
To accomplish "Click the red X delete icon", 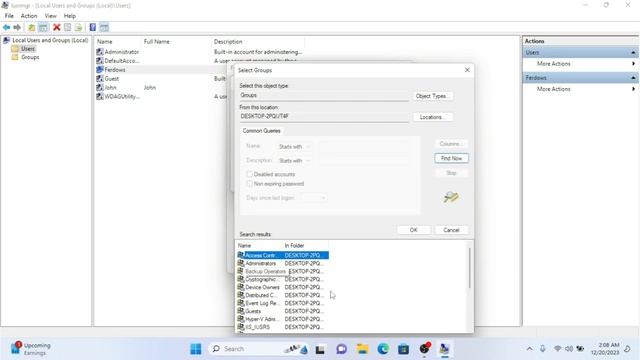I will point(57,27).
